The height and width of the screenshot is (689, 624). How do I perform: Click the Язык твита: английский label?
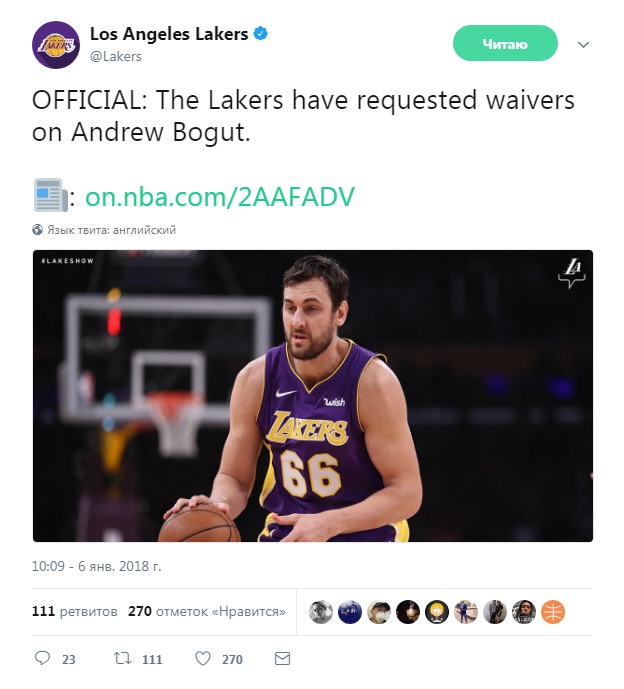(x=112, y=230)
